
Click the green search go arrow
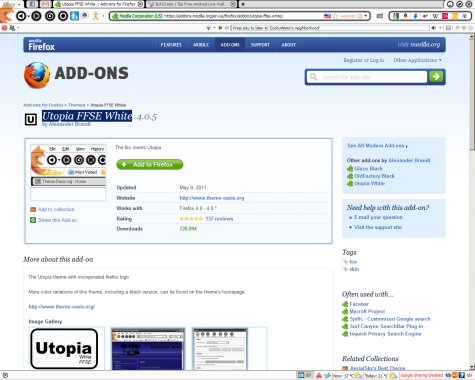[436, 77]
